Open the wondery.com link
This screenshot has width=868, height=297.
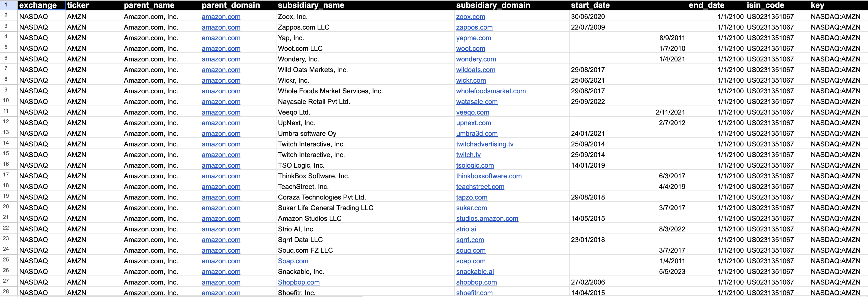(476, 59)
